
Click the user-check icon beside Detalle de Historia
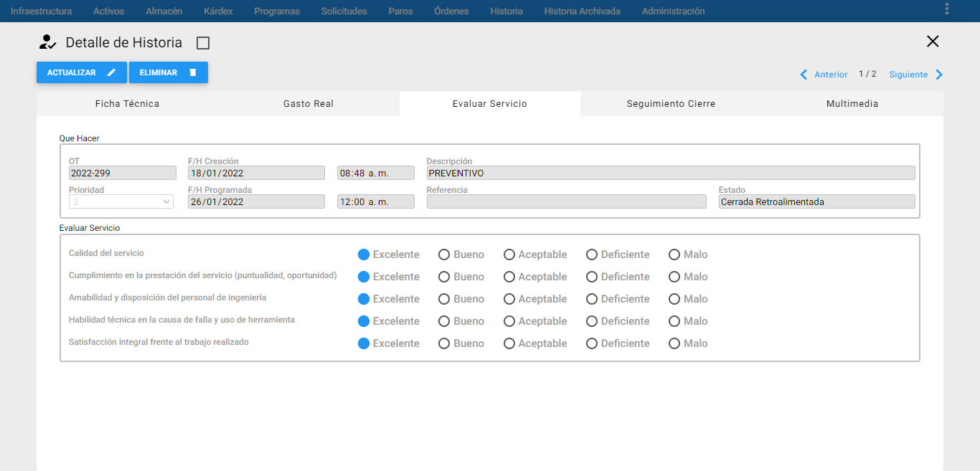[x=47, y=42]
